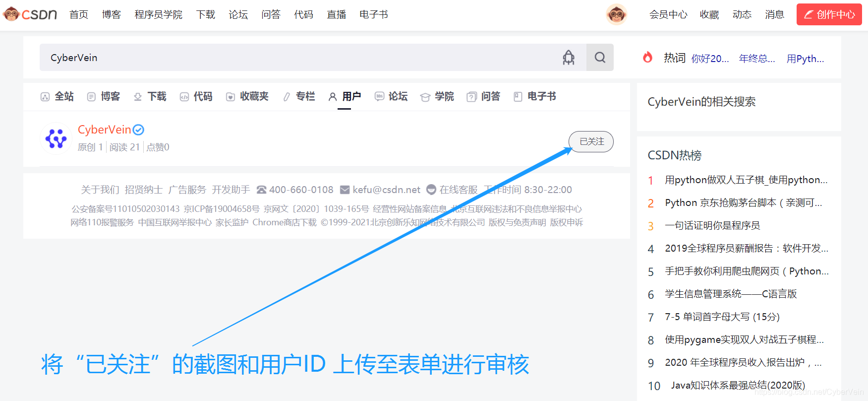Screen dimensions: 868x401
Task: Open 电子书 in top navigation
Action: (374, 14)
